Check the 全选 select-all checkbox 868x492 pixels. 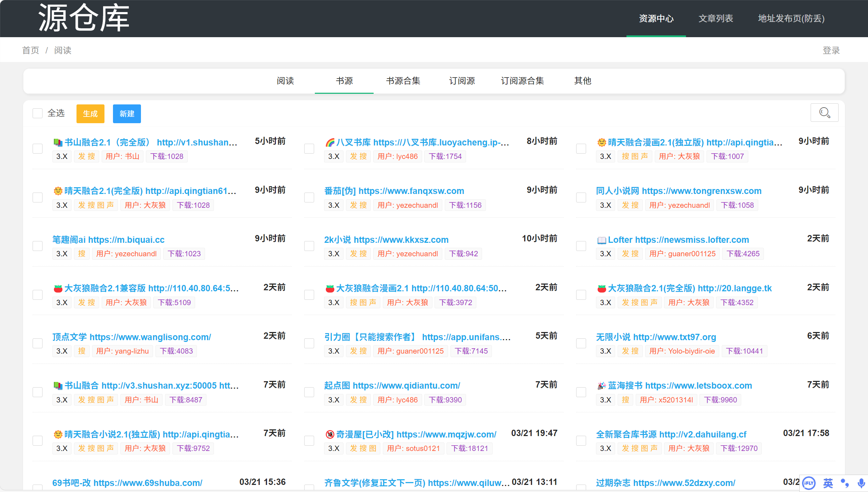coord(38,113)
